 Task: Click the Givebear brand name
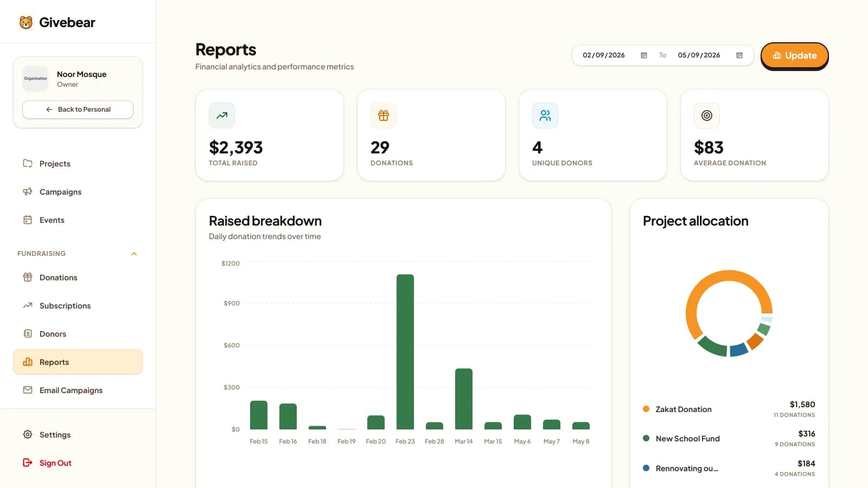click(x=67, y=22)
